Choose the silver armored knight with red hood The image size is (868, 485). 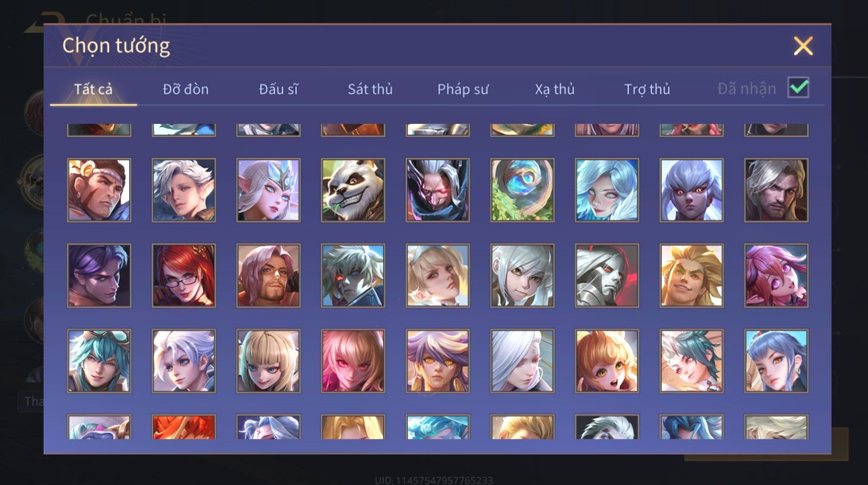[607, 275]
